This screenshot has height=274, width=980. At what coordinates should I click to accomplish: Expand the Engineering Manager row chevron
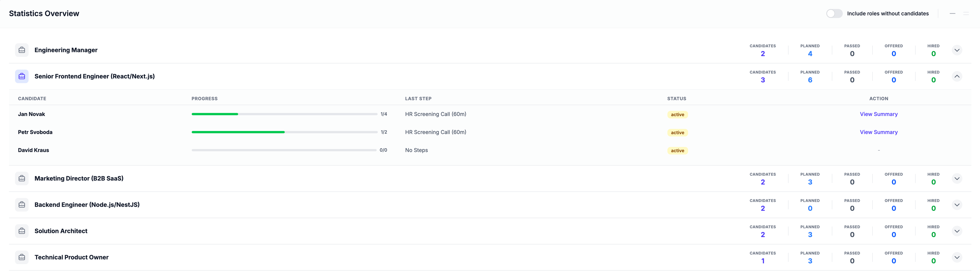[957, 50]
